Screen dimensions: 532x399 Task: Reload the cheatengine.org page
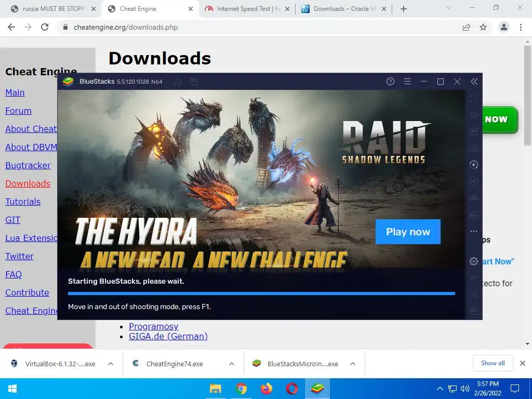point(45,27)
